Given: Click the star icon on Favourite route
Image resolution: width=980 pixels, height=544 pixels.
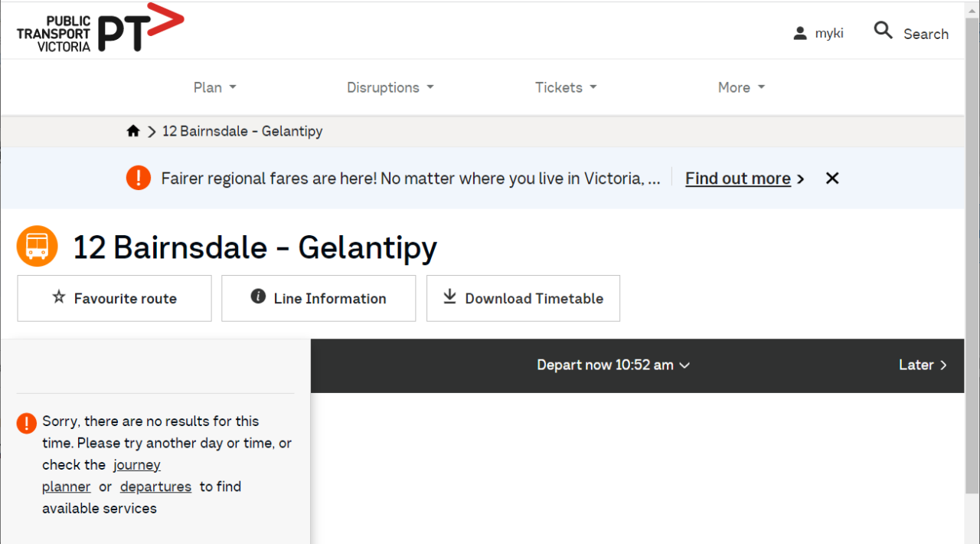Looking at the screenshot, I should [x=59, y=297].
